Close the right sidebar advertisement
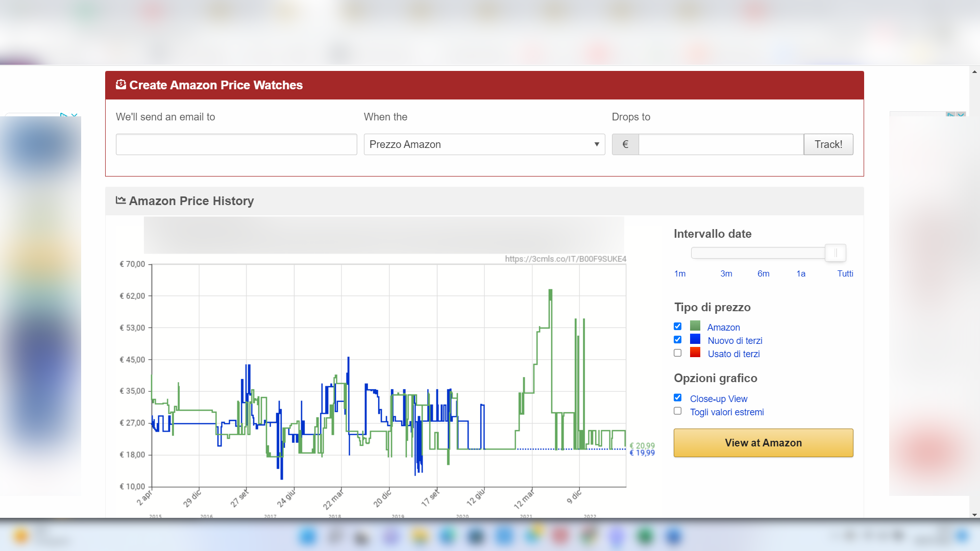Viewport: 980px width, 551px height. pos(961,115)
